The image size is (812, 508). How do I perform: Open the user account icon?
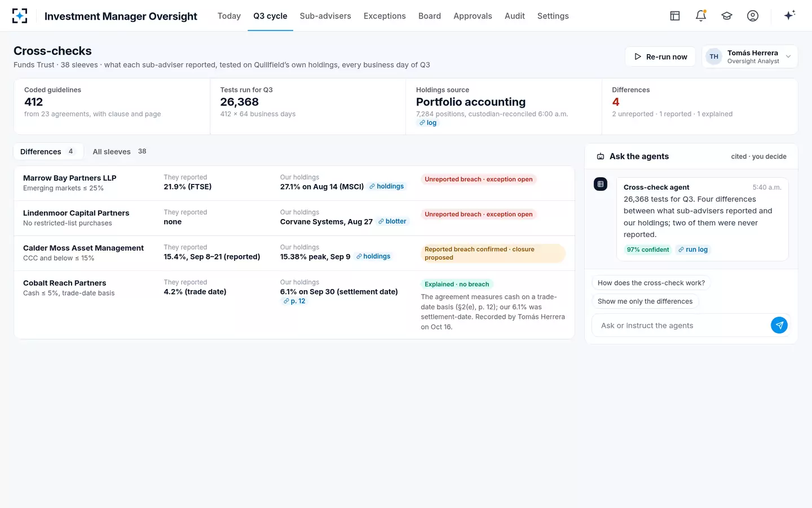click(753, 16)
